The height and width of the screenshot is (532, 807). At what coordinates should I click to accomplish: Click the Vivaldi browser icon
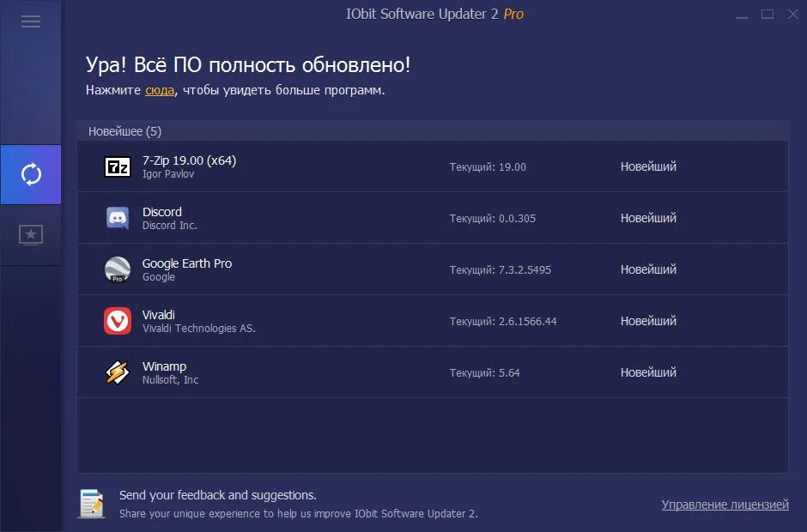point(118,321)
